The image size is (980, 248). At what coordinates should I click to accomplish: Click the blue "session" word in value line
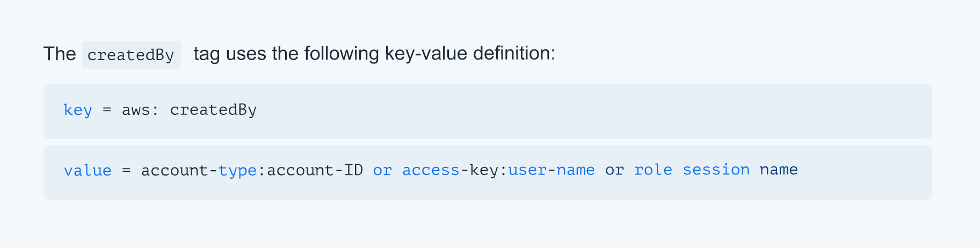coord(716,171)
